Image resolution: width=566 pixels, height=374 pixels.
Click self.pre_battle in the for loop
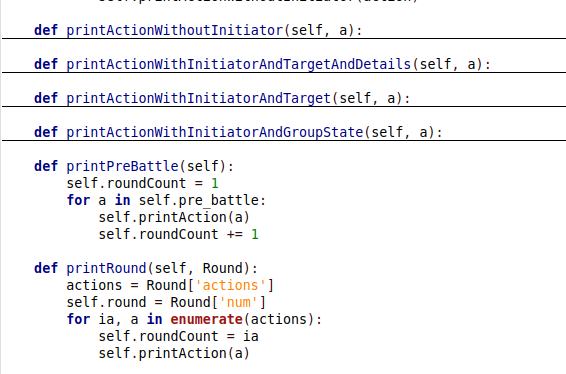point(199,200)
